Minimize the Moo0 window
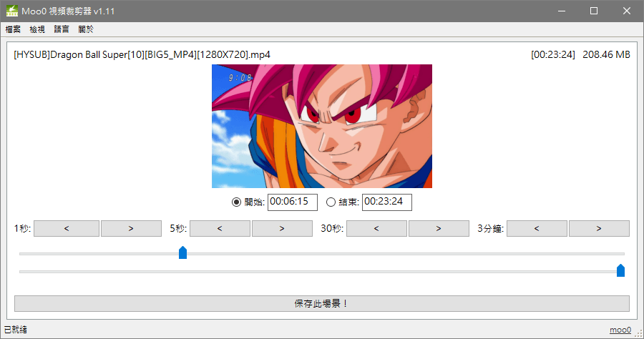644x339 pixels. (562, 11)
